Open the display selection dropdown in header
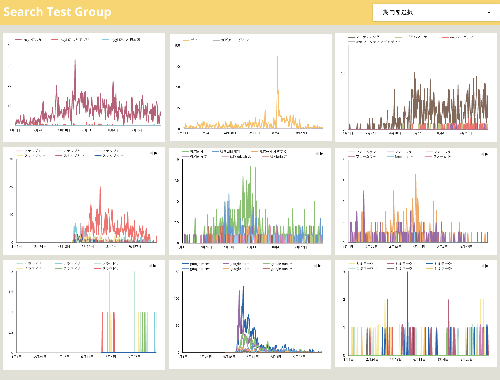The image size is (500, 380). coord(436,13)
